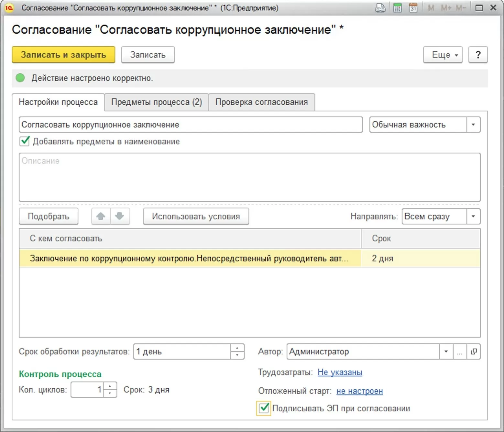
Task: Click the calculator icon in title bar
Action: coord(397,8)
